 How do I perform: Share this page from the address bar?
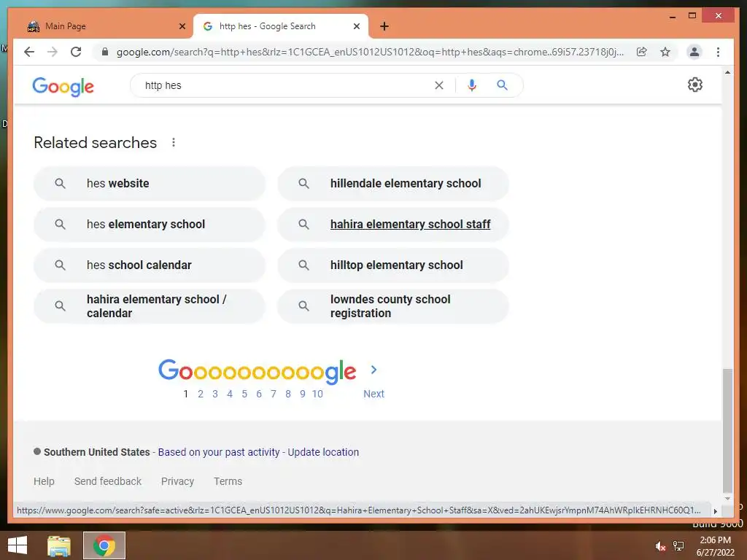(x=642, y=52)
